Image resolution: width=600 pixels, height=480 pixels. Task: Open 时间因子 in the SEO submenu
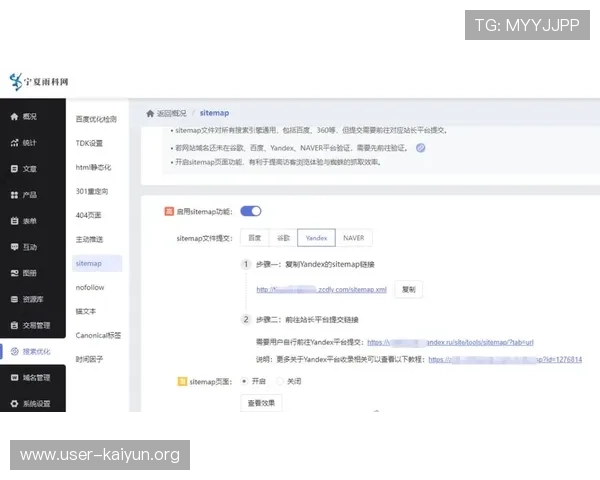pyautogui.click(x=89, y=359)
